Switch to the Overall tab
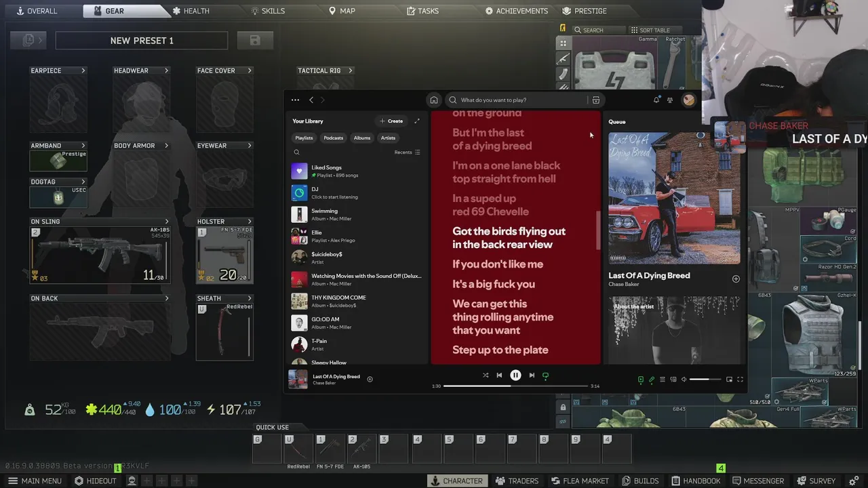Viewport: 868px width, 488px height. 37,11
